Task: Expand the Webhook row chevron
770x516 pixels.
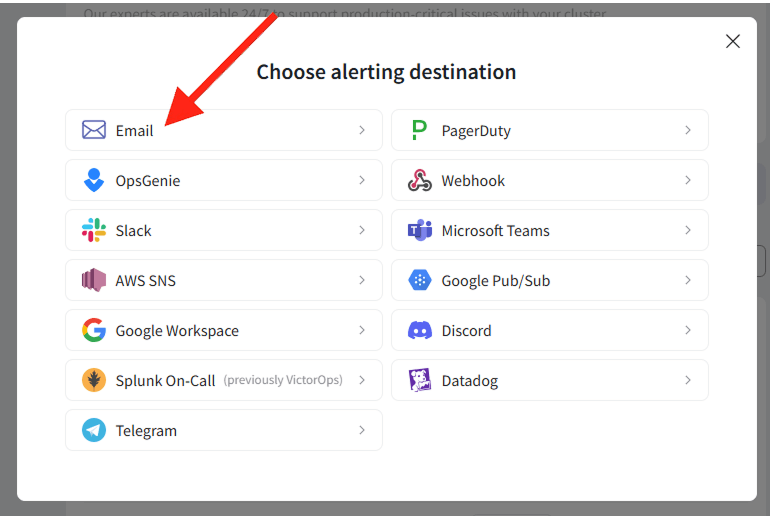Action: (x=688, y=180)
